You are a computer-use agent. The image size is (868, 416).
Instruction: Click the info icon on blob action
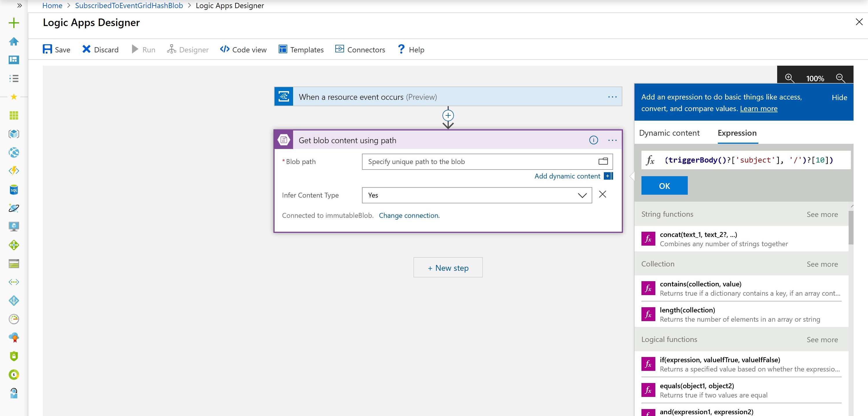[593, 140]
